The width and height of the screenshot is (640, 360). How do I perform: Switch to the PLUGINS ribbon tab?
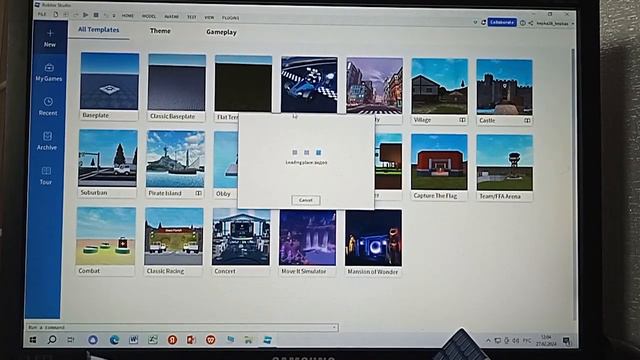coord(231,18)
